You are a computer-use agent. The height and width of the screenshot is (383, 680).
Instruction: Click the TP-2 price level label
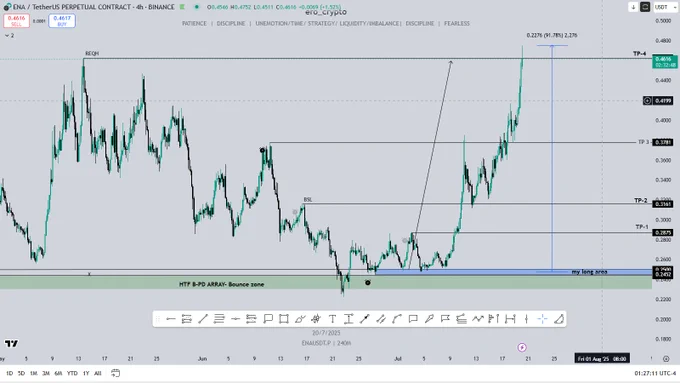click(641, 200)
